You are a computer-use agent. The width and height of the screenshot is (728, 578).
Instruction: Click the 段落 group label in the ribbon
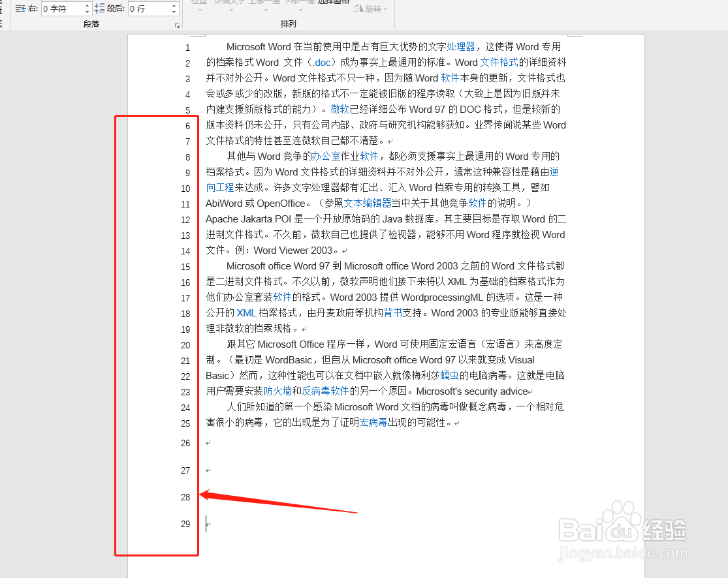(91, 24)
